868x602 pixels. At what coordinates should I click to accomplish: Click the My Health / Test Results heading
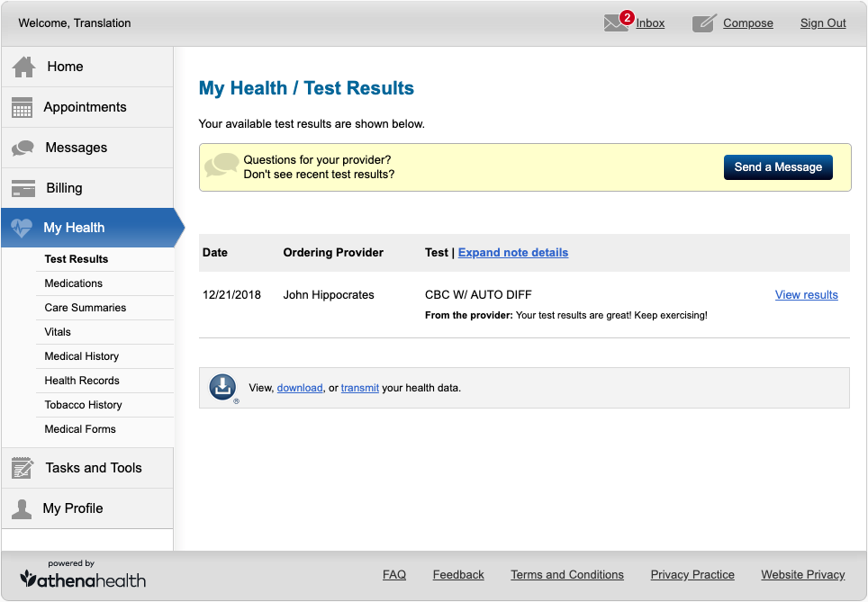[306, 88]
